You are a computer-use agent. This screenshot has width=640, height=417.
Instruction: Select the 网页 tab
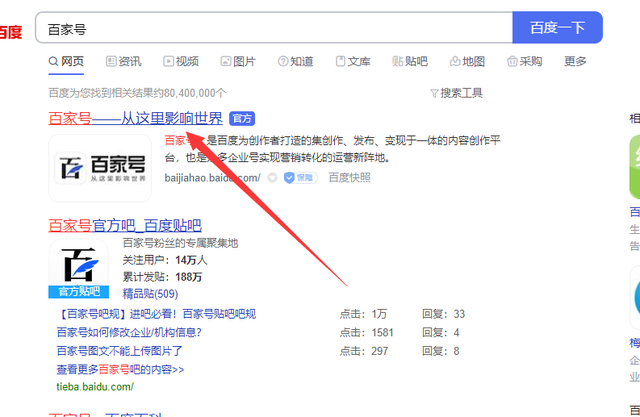click(x=66, y=62)
